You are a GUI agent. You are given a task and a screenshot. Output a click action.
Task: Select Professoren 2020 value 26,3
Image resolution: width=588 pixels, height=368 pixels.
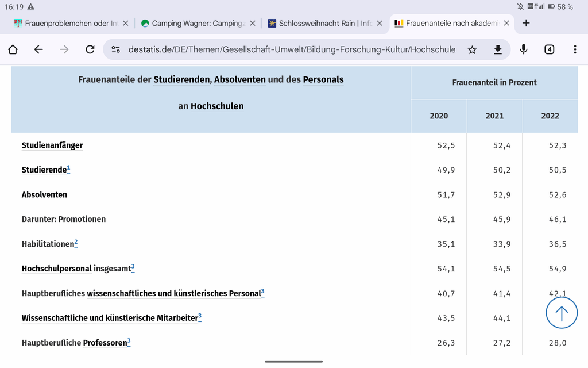446,343
